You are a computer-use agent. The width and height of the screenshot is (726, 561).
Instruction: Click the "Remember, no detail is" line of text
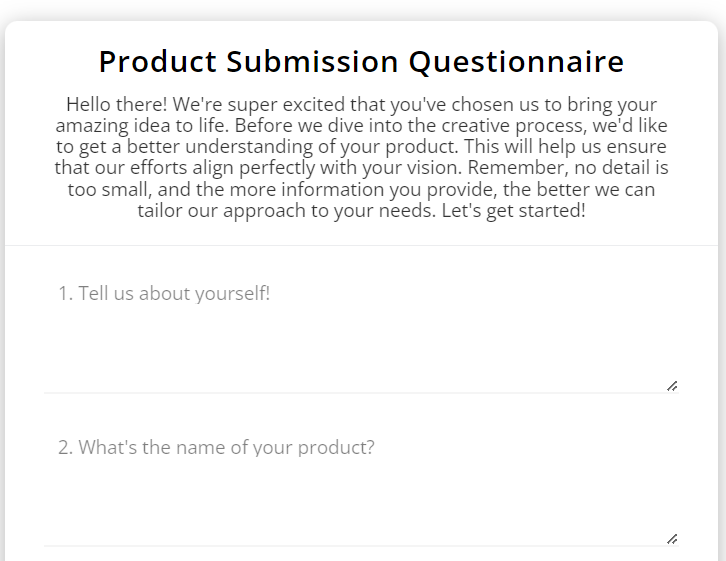point(568,168)
